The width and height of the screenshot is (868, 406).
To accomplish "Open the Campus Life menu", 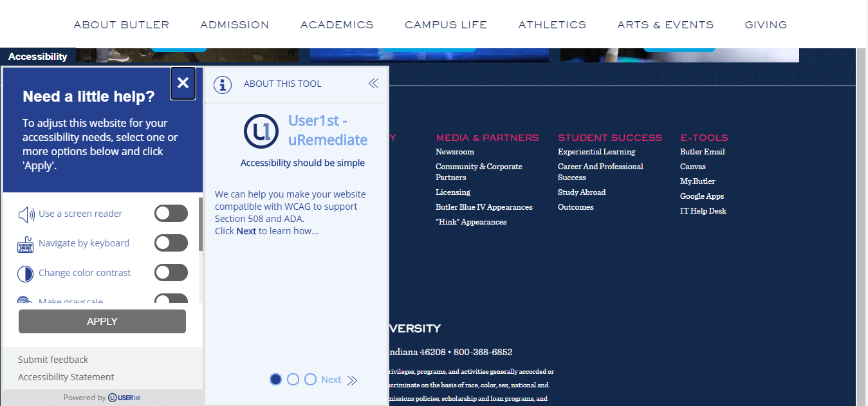I will point(446,25).
